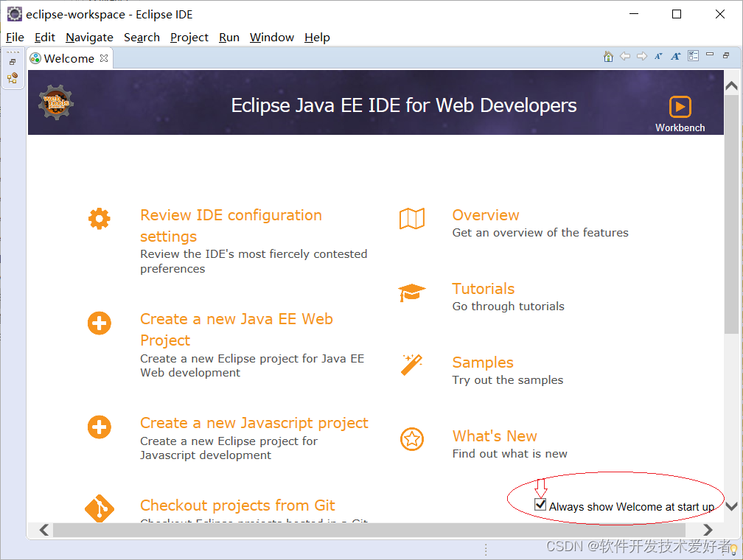
Task: Click the plus icon beside Javascript project
Action: [x=99, y=427]
